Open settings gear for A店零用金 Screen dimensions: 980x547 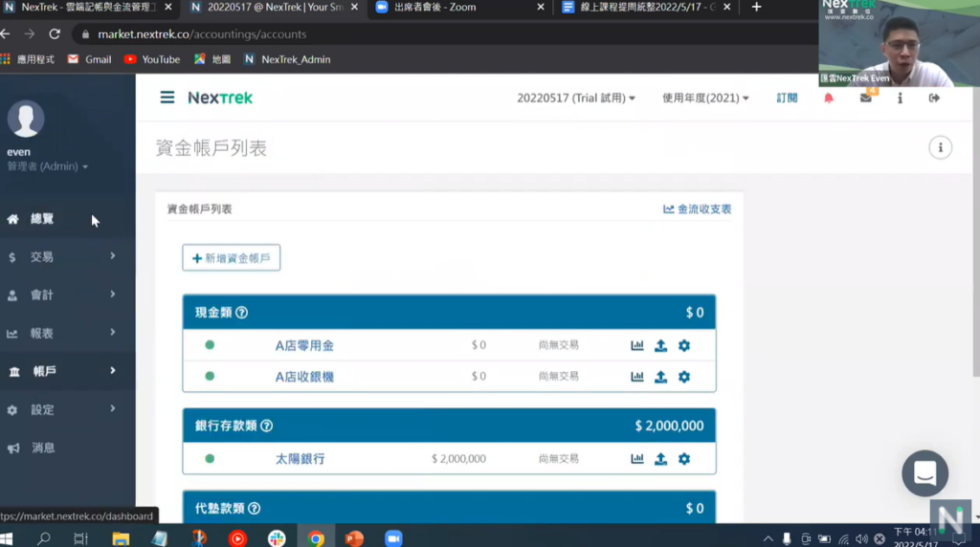tap(684, 345)
